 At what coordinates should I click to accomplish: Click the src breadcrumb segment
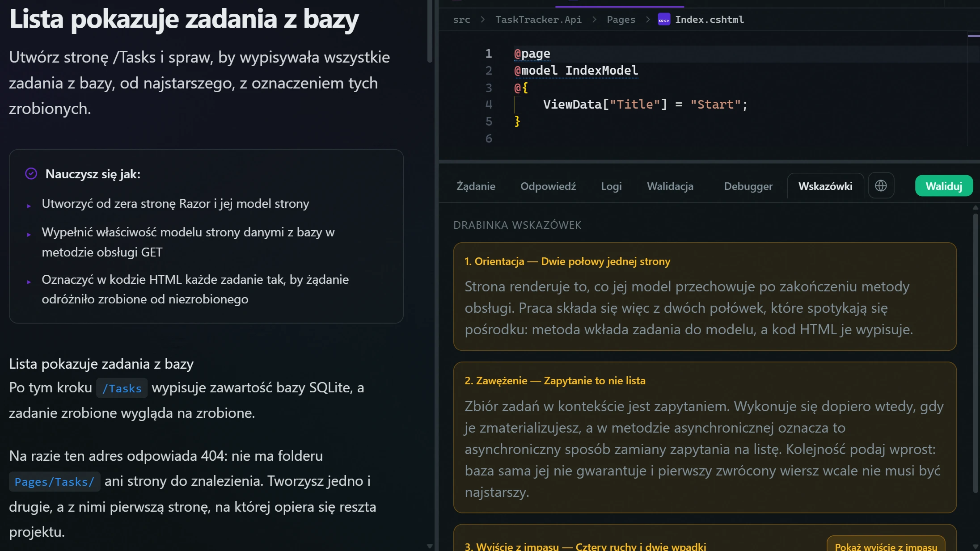tap(461, 20)
